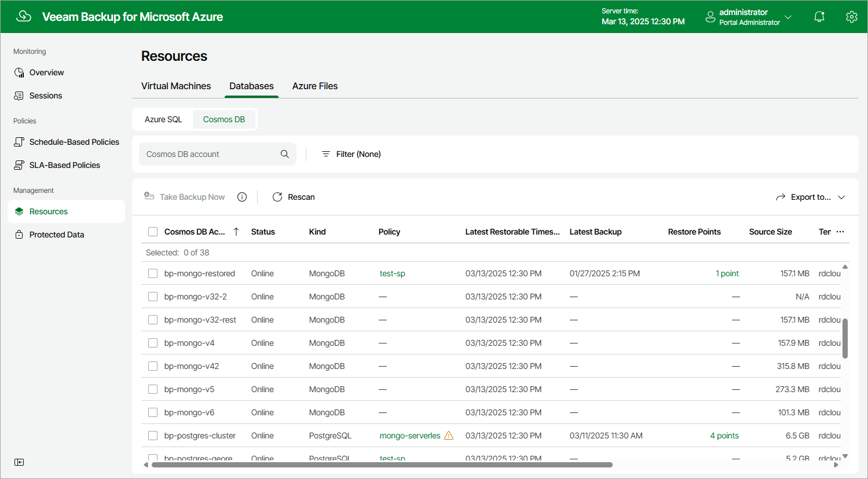Check the bp-mongo-v5 row checkbox
Viewport: 868px width, 479px height.
pyautogui.click(x=153, y=389)
